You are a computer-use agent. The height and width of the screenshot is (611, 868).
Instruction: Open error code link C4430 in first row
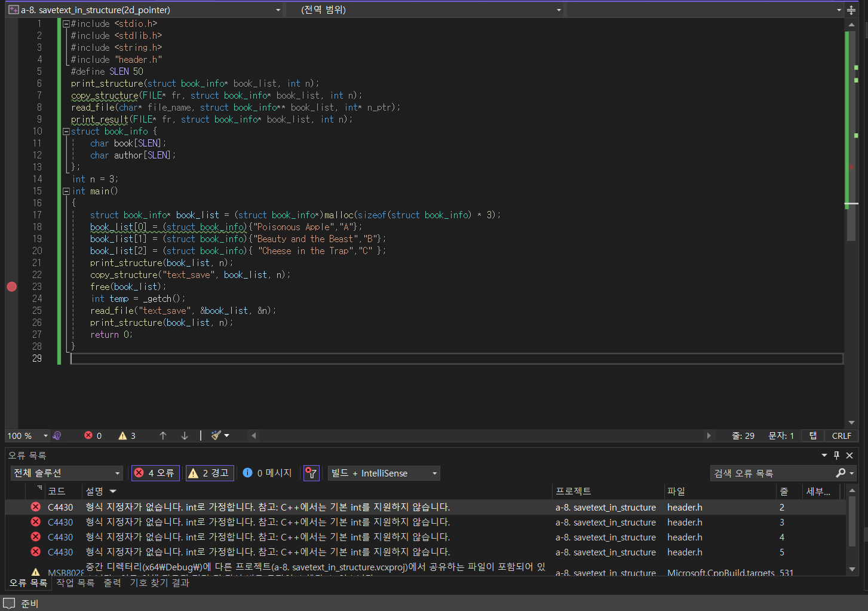(60, 507)
